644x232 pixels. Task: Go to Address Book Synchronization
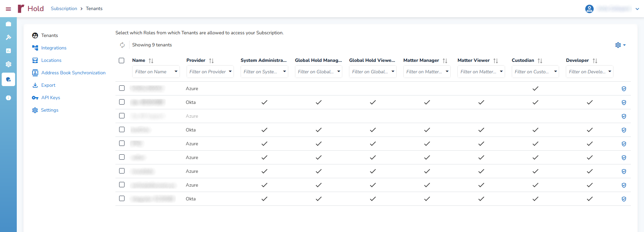tap(73, 73)
